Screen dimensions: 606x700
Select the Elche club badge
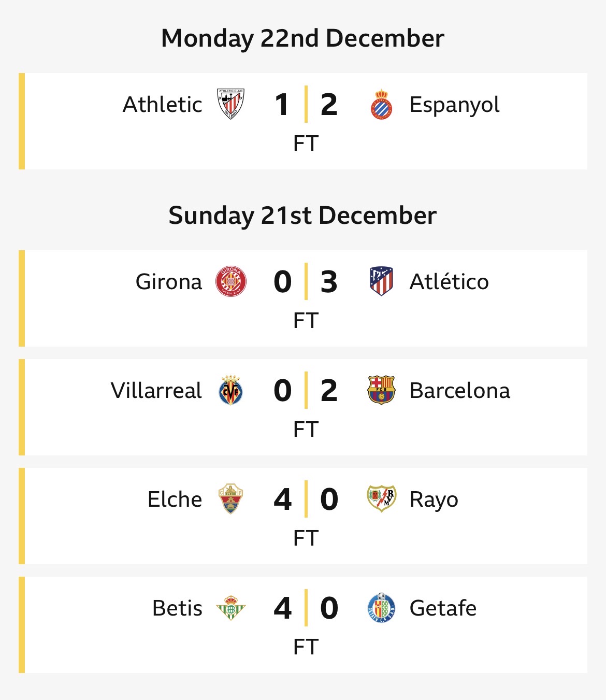coord(230,499)
